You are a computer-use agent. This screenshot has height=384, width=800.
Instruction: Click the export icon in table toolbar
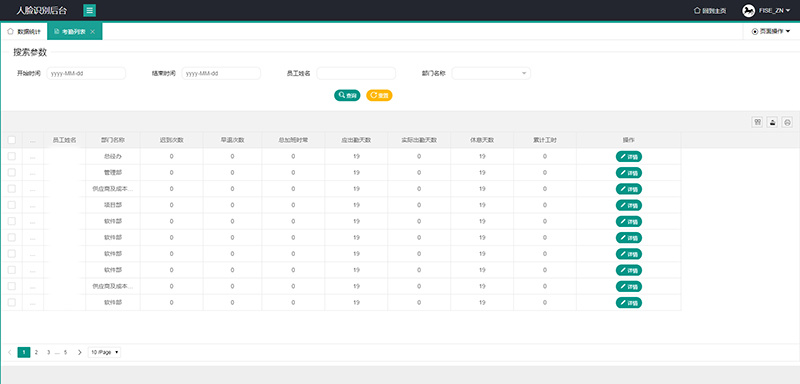click(772, 122)
